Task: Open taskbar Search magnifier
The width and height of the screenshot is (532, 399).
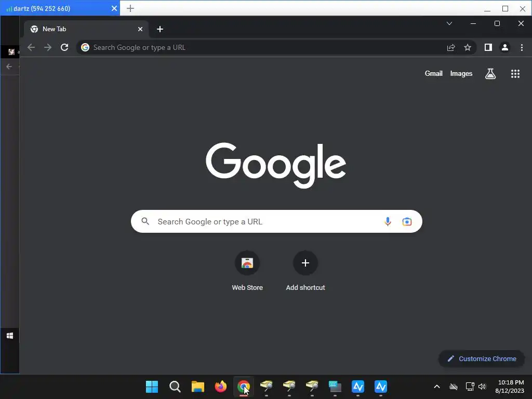Action: 175,387
